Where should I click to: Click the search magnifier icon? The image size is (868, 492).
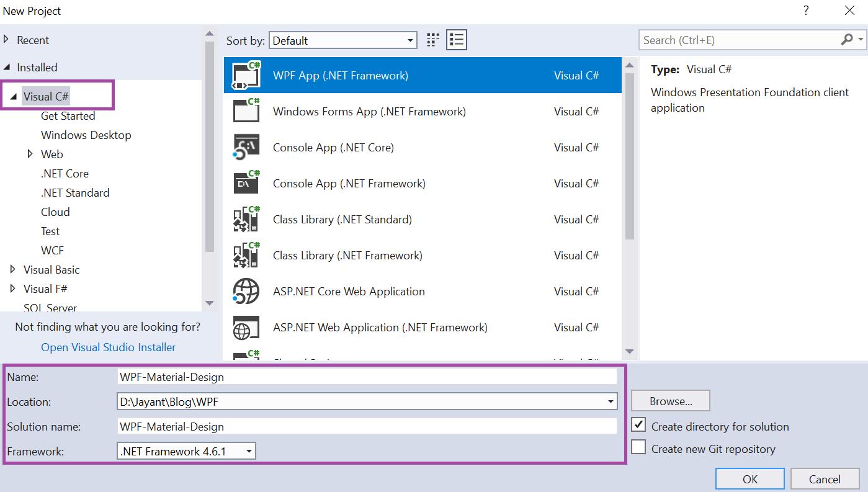[847, 40]
